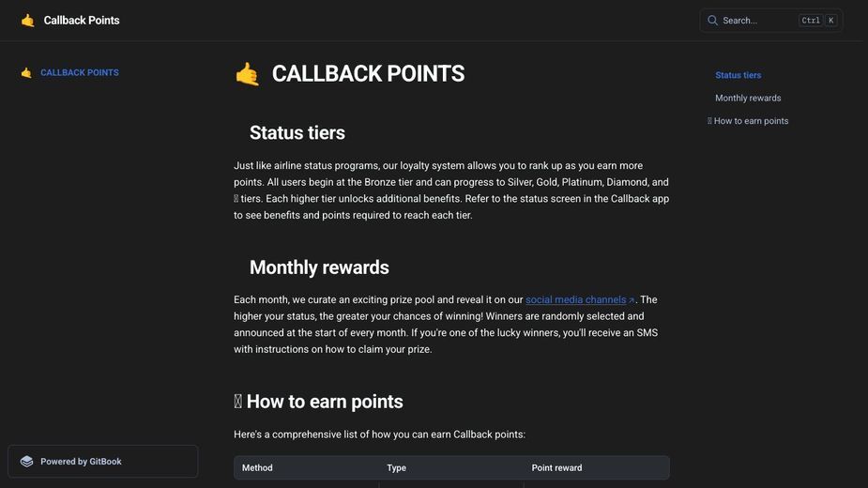
Task: Open CALLBACK POINTS sidebar page
Action: [x=80, y=72]
